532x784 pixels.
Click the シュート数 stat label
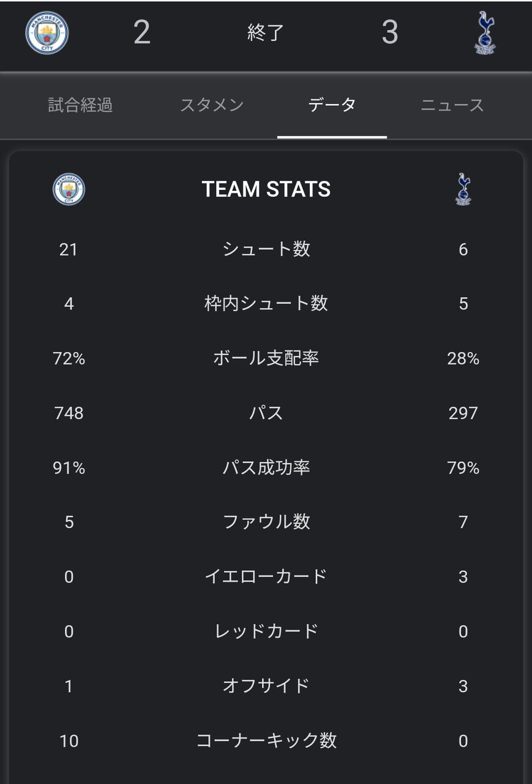(266, 249)
